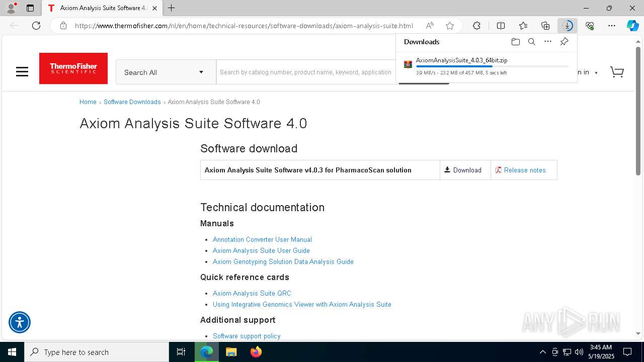Open Task View on taskbar
The width and height of the screenshot is (644, 362).
point(181,352)
